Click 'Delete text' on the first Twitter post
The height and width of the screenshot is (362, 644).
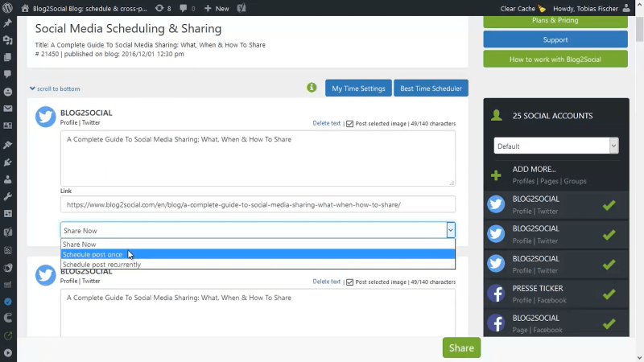pos(327,123)
